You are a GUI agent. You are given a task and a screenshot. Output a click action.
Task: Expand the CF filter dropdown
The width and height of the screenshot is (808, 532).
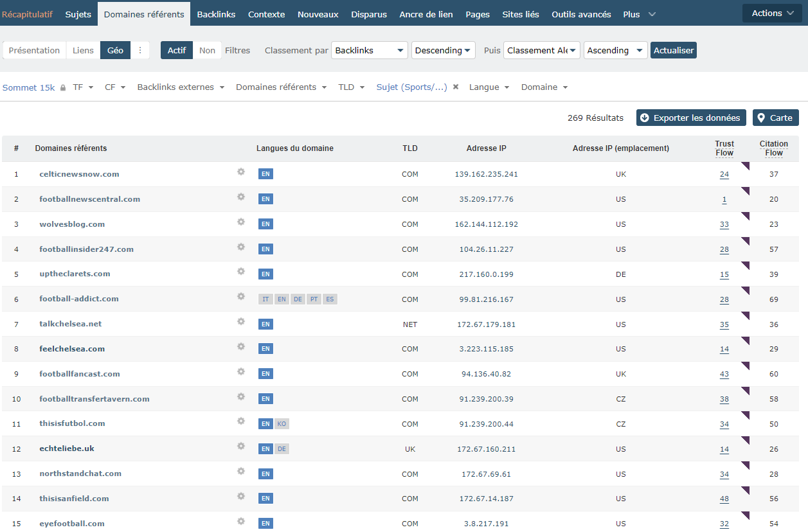pyautogui.click(x=115, y=87)
